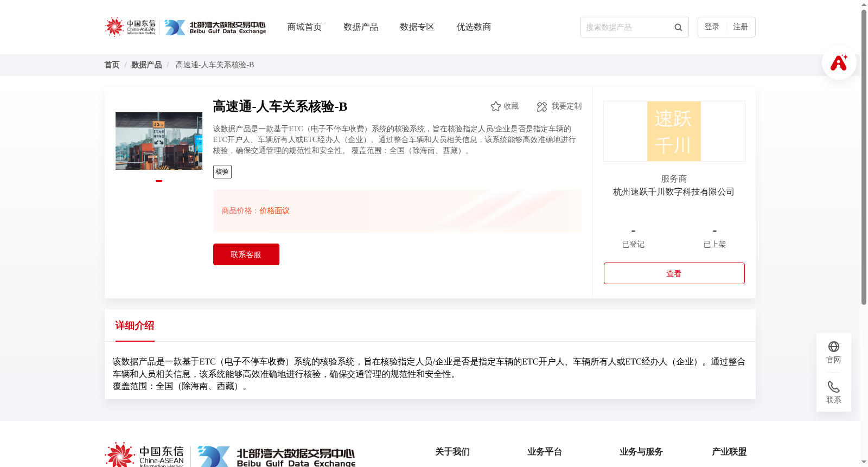Click the China-ASEAN Information Harbor logo in header
The image size is (868, 467).
(x=130, y=27)
